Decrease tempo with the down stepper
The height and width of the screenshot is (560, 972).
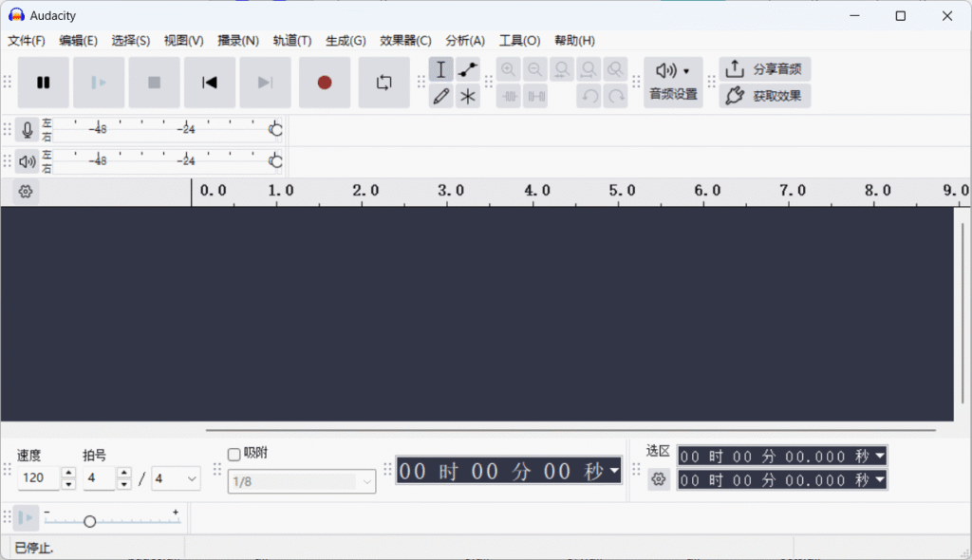68,484
